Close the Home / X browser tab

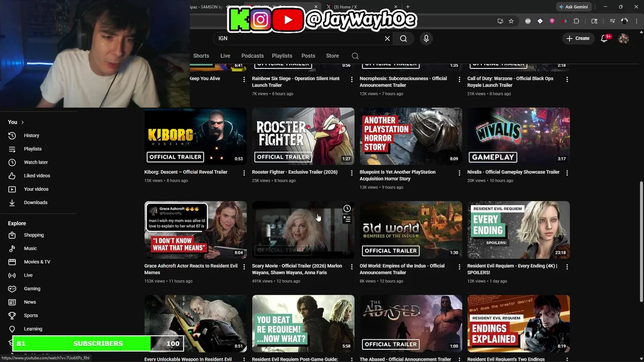(x=396, y=7)
